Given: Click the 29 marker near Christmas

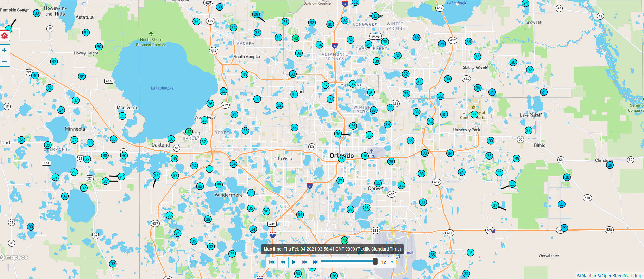Looking at the screenshot, I should click(610, 165).
